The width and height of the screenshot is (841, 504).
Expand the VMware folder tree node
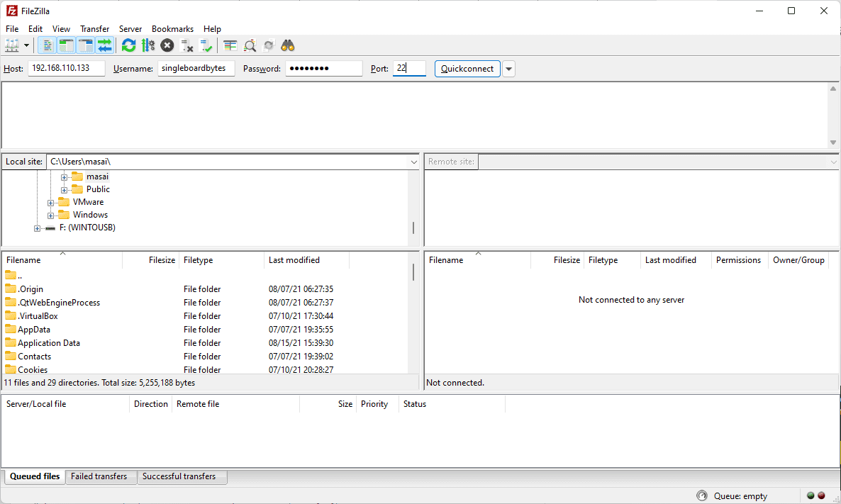[x=50, y=203]
